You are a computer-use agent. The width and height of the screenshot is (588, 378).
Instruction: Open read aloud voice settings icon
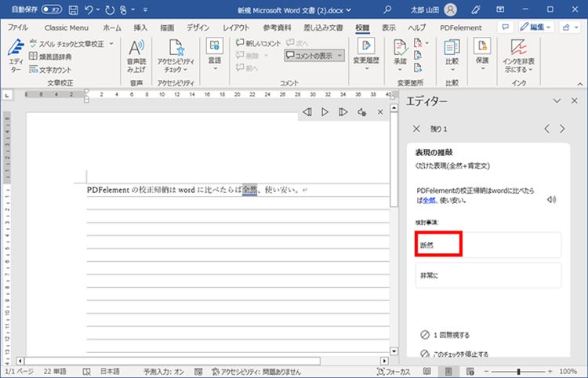point(362,111)
